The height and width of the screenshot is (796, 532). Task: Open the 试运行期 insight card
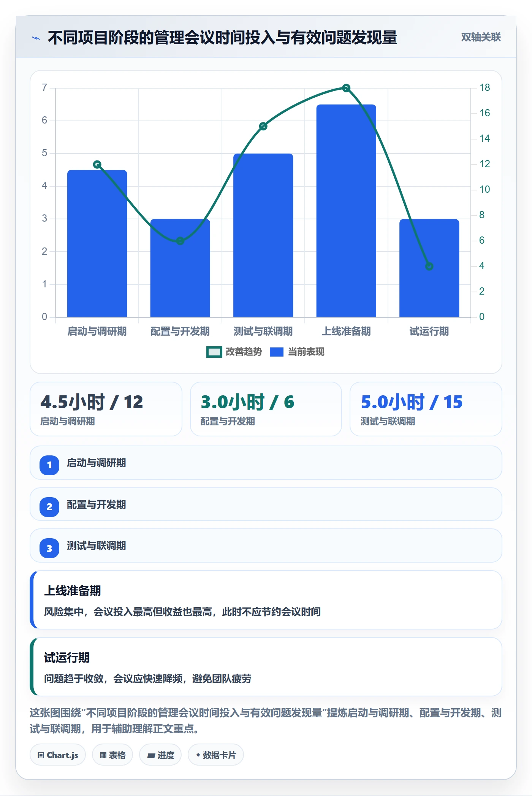coord(266,667)
